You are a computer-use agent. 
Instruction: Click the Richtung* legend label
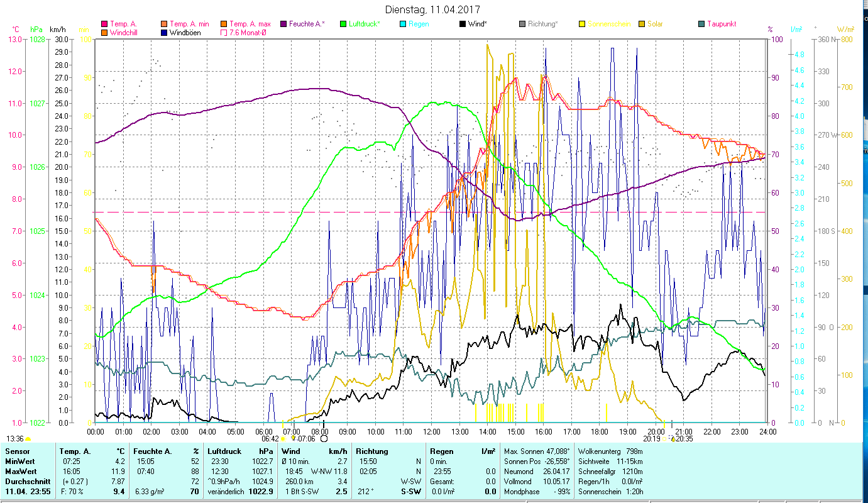click(543, 25)
